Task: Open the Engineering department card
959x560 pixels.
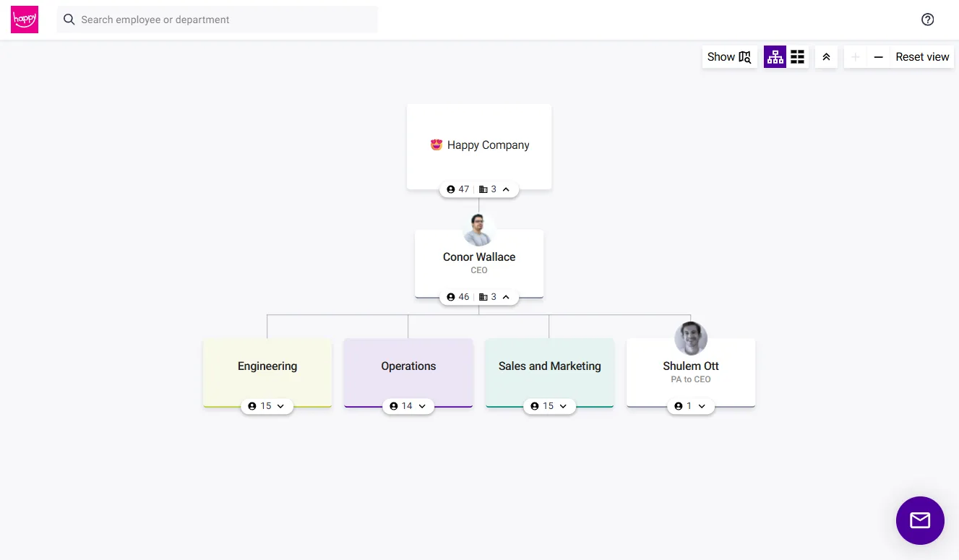Action: (267, 373)
